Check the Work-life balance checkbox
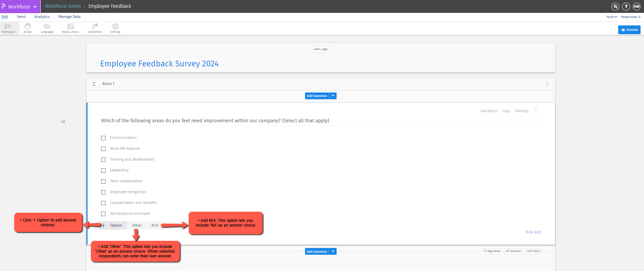644x271 pixels. (x=103, y=149)
